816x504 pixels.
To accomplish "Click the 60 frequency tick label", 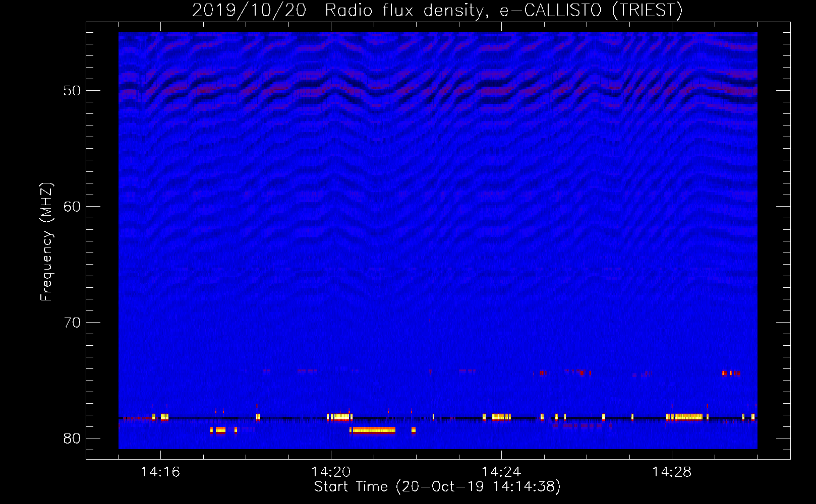I will (72, 207).
